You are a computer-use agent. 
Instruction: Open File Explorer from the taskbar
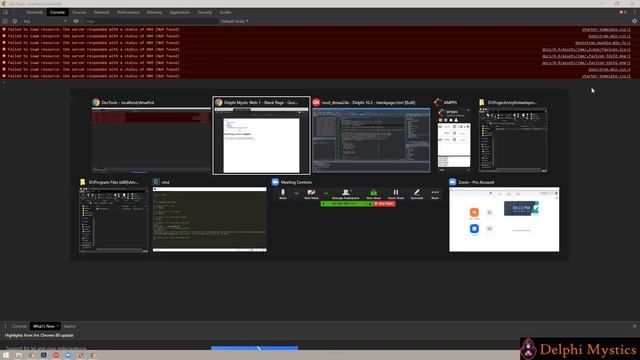(x=19, y=356)
